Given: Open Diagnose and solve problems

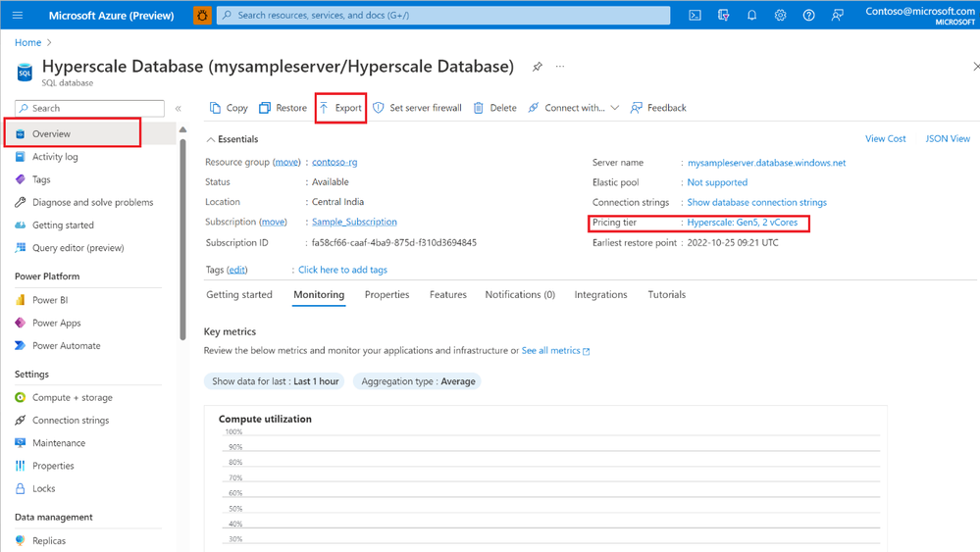Looking at the screenshot, I should point(92,202).
